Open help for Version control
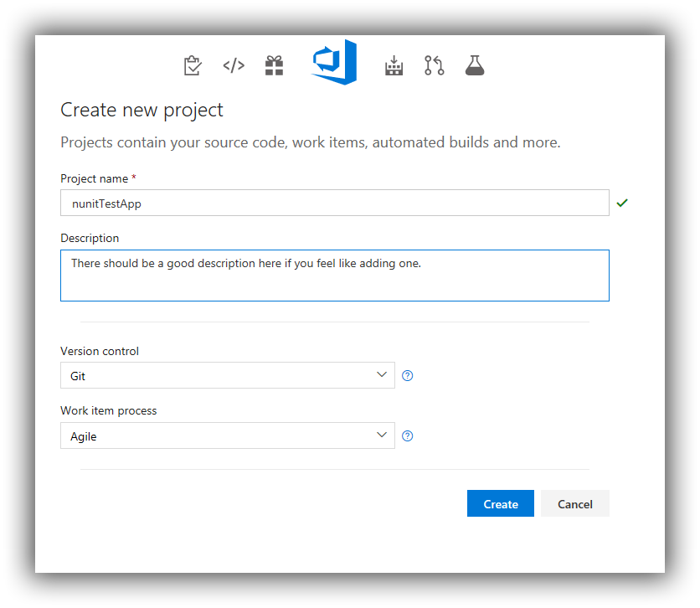Screen dimensions: 700x608 coord(407,376)
